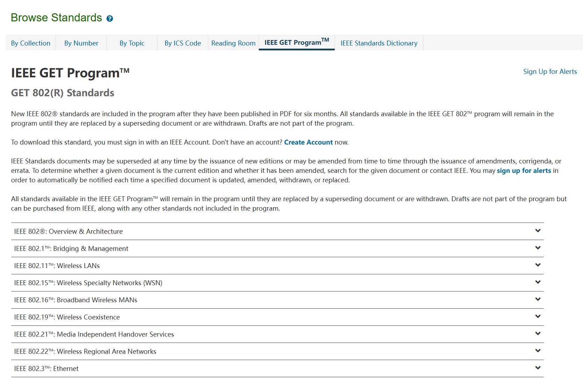The width and height of the screenshot is (588, 387).
Task: Expand the 802.16 Broadband Wireless MANs chevron
Action: (538, 299)
